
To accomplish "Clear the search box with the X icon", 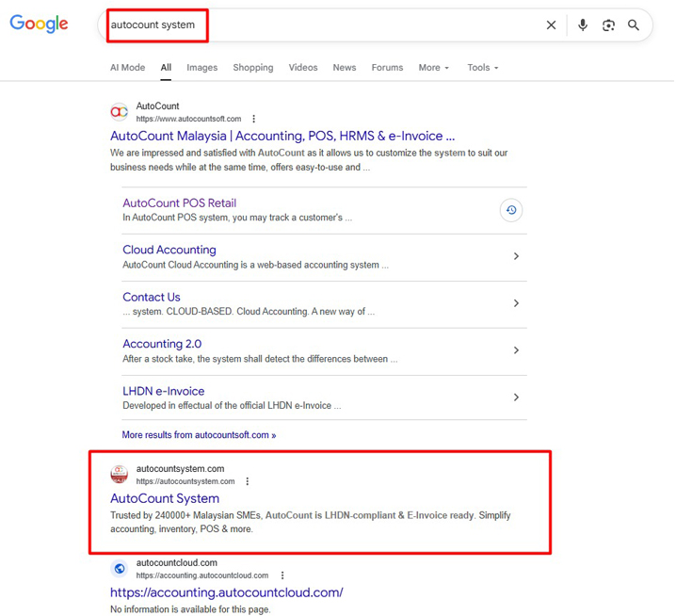I will (x=552, y=25).
